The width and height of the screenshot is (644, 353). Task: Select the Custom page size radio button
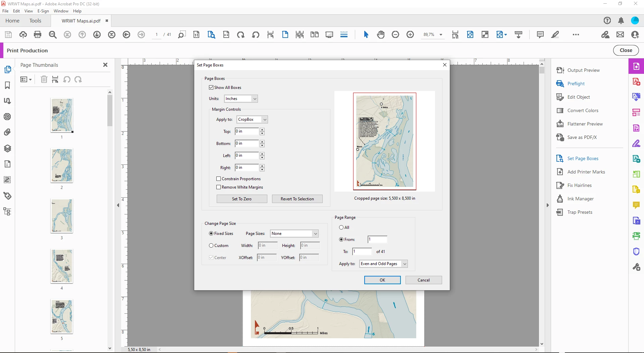pyautogui.click(x=211, y=246)
